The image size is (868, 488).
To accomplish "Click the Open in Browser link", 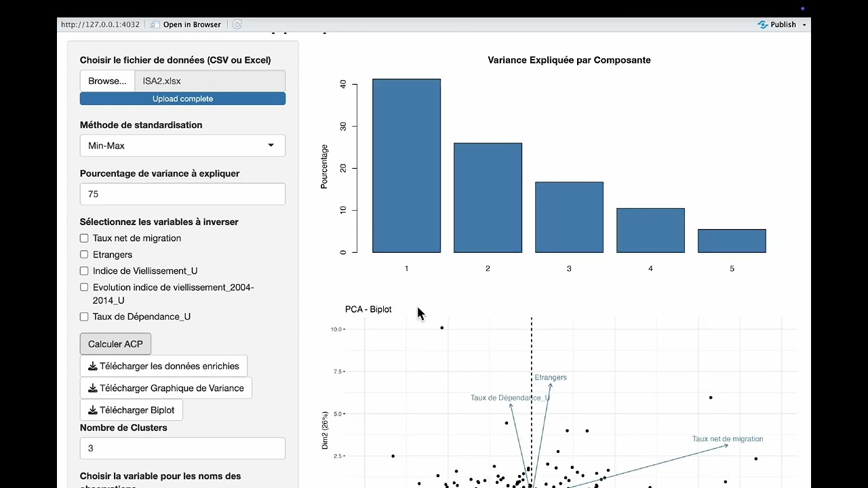I will click(x=192, y=24).
